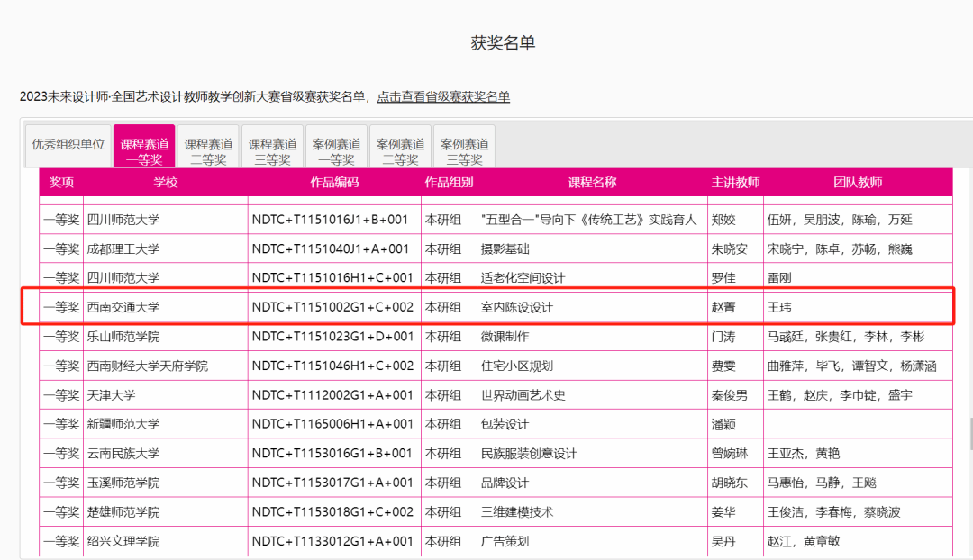
Task: Click the course name 住宅小区规划
Action: (x=517, y=366)
